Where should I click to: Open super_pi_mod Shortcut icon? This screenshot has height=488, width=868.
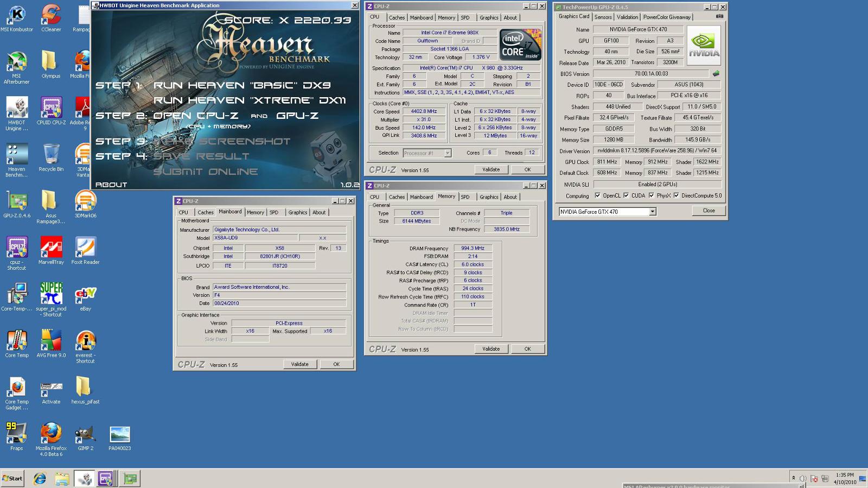pos(51,300)
